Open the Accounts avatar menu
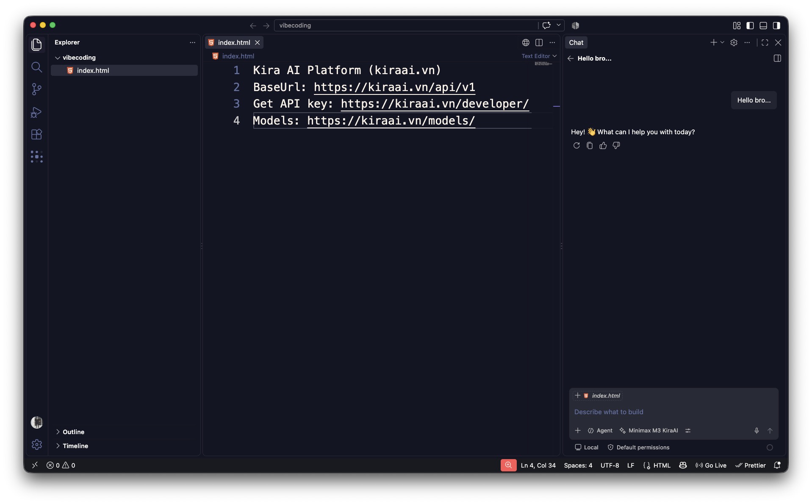 (37, 422)
